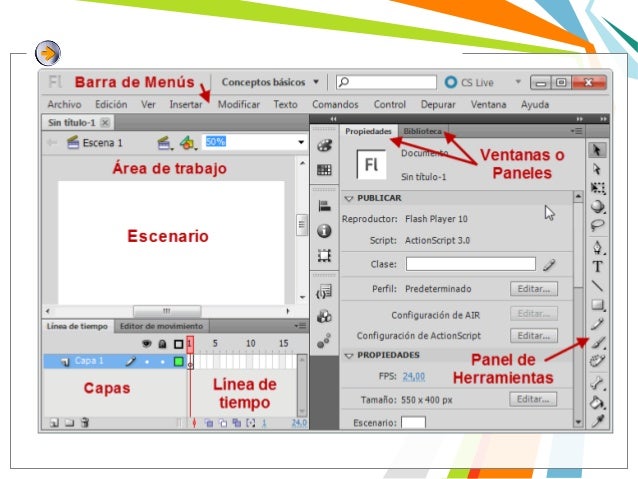Toggle Onion Skin Outlines button

(223, 423)
